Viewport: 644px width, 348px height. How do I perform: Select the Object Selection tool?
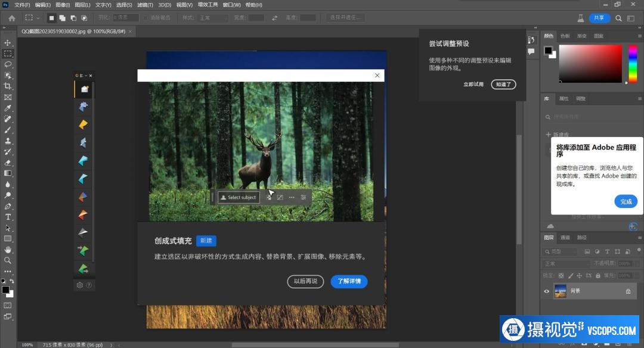point(7,76)
